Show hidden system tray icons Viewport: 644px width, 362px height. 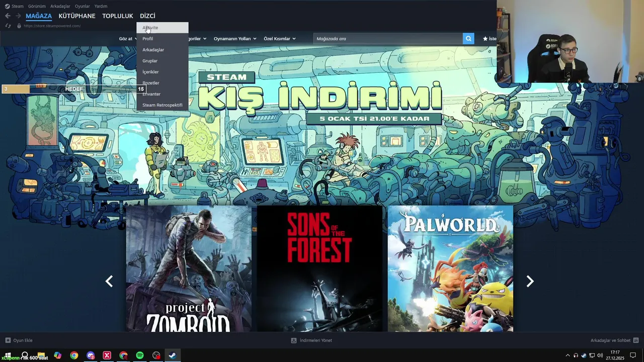click(568, 355)
